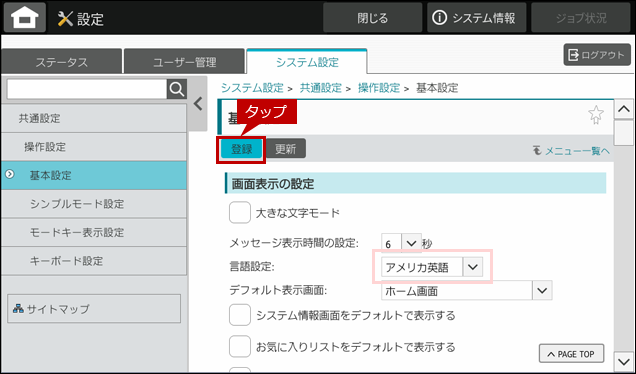Click the ログアウト button
The height and width of the screenshot is (374, 636).
pos(597,55)
